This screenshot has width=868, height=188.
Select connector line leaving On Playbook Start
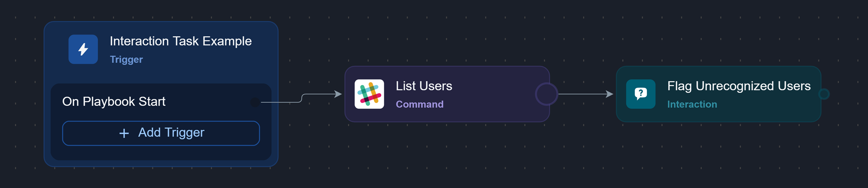[286, 102]
